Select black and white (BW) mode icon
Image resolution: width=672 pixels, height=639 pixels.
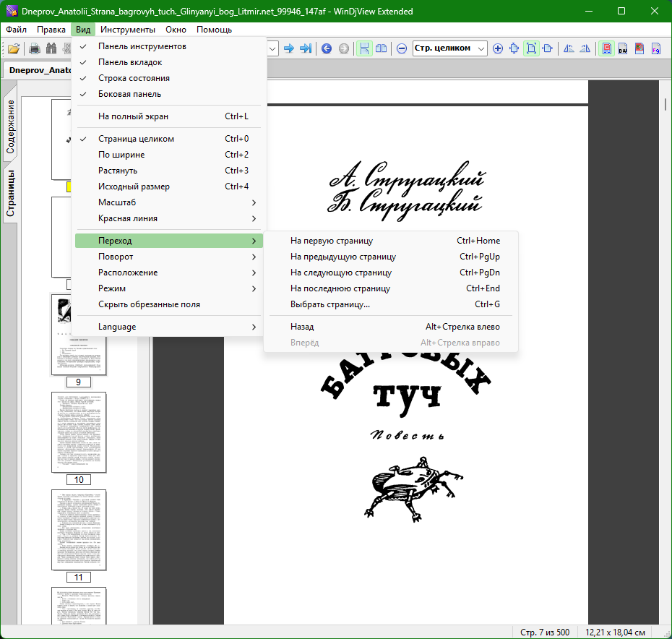623,48
